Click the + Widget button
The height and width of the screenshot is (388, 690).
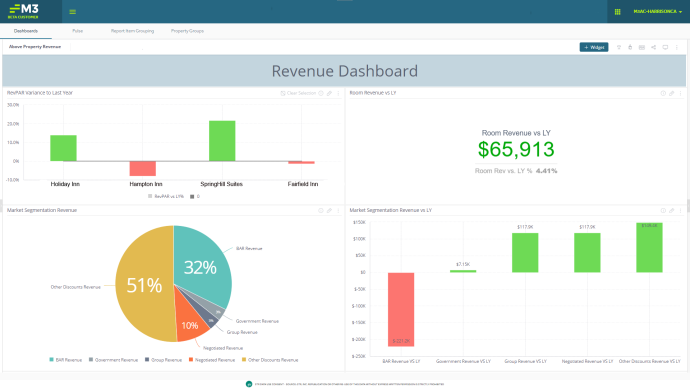594,47
